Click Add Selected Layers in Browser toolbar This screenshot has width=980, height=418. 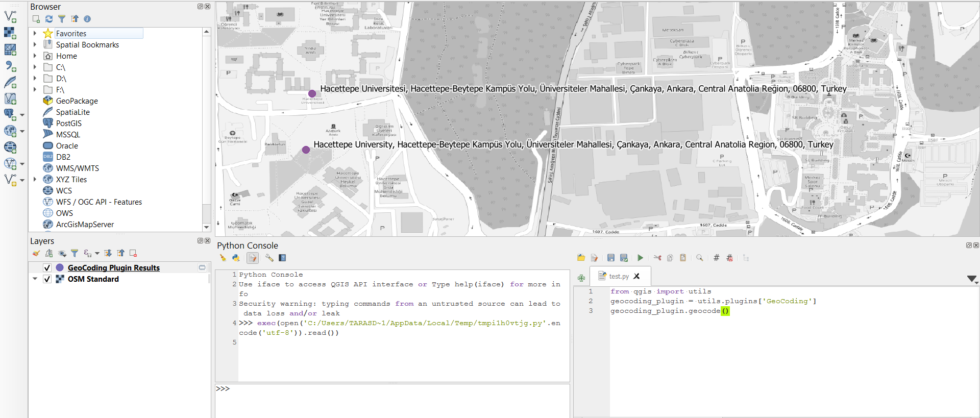[x=36, y=19]
